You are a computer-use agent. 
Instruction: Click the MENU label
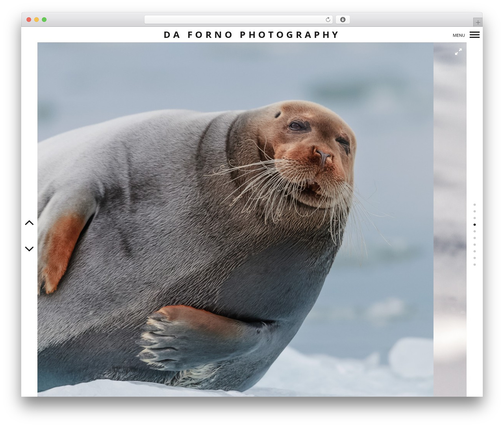coord(459,35)
